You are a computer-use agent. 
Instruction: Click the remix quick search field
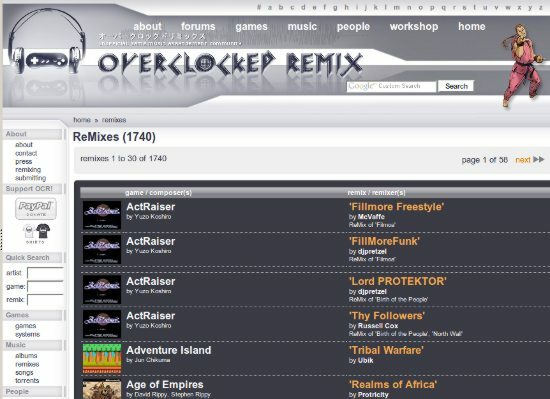tap(45, 300)
